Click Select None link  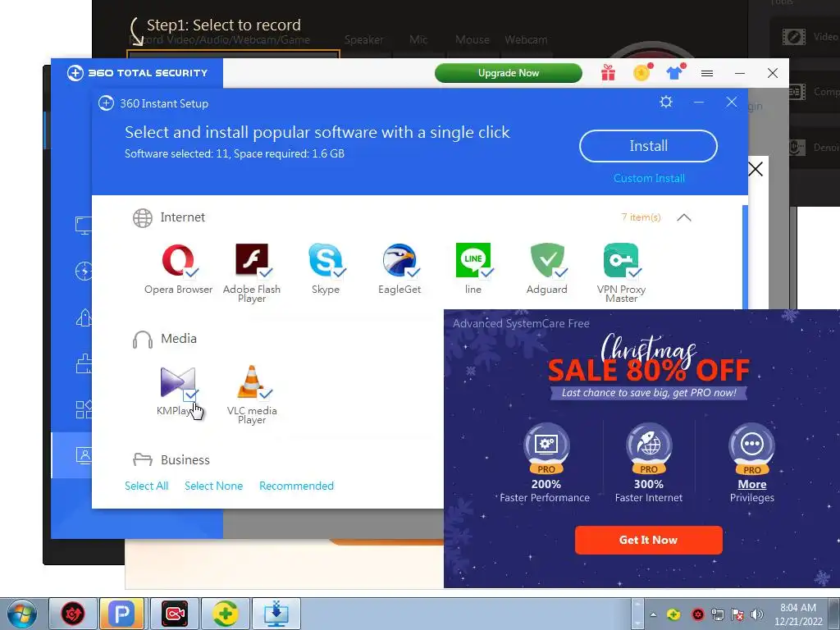[214, 486]
